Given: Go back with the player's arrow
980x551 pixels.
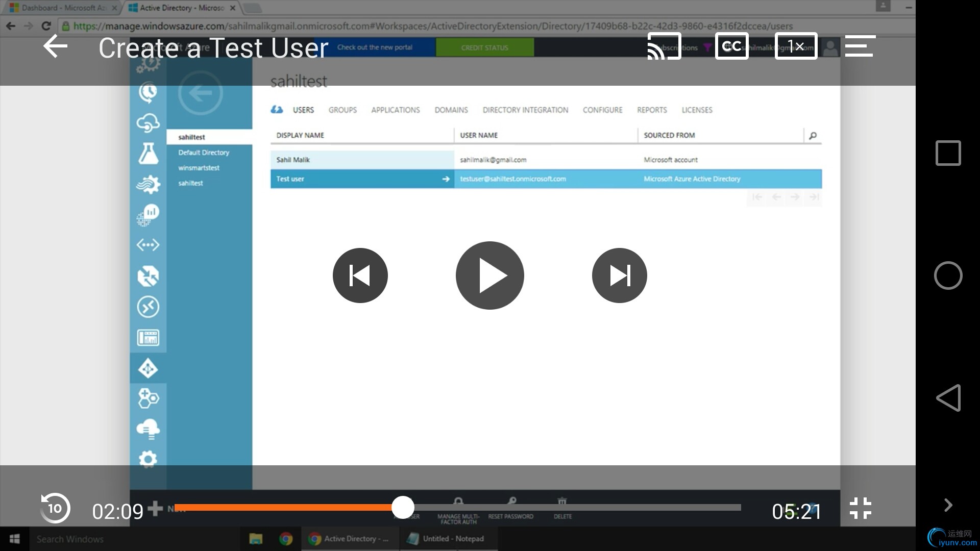Looking at the screenshot, I should pos(55,46).
